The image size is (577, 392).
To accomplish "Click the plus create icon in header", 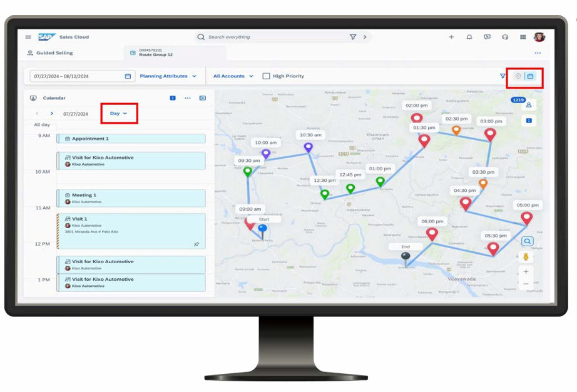I will click(x=451, y=37).
